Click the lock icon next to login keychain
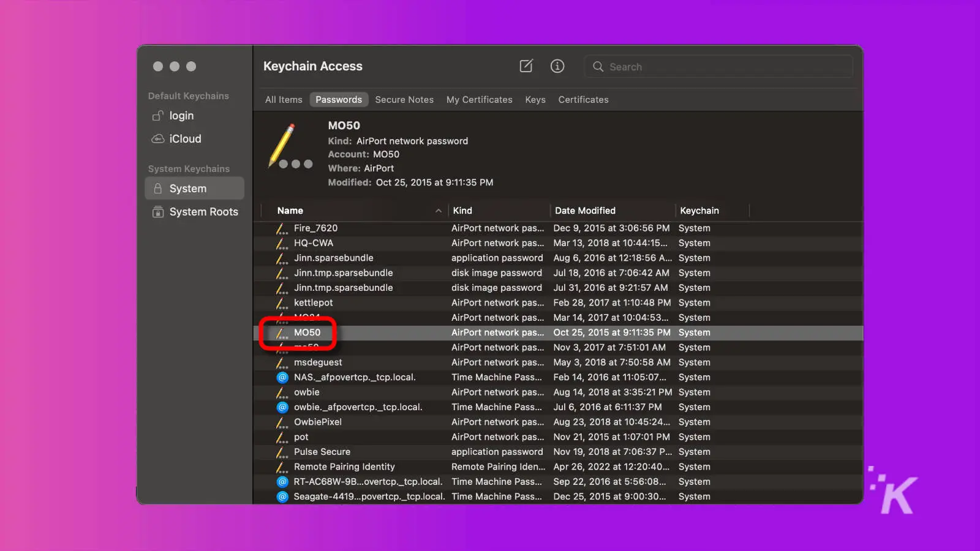 158,116
